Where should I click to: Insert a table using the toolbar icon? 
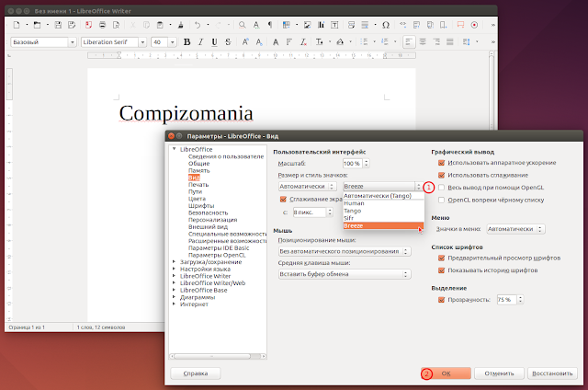pyautogui.click(x=287, y=25)
